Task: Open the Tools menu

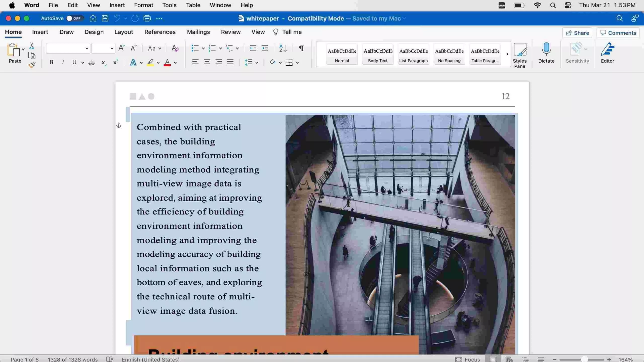Action: pos(169,5)
